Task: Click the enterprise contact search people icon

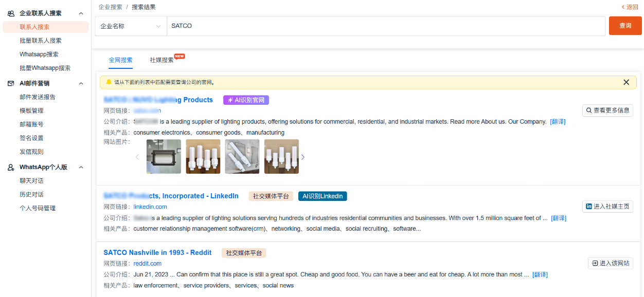Action: point(11,13)
